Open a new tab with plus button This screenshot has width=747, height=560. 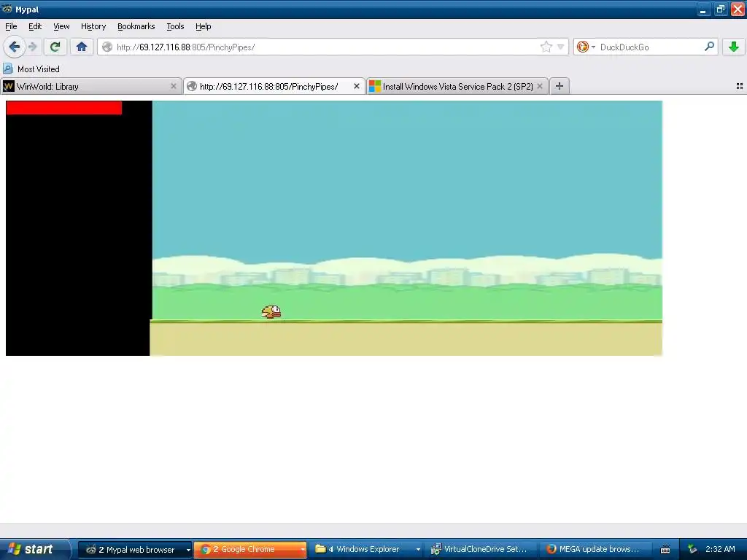[x=560, y=86]
